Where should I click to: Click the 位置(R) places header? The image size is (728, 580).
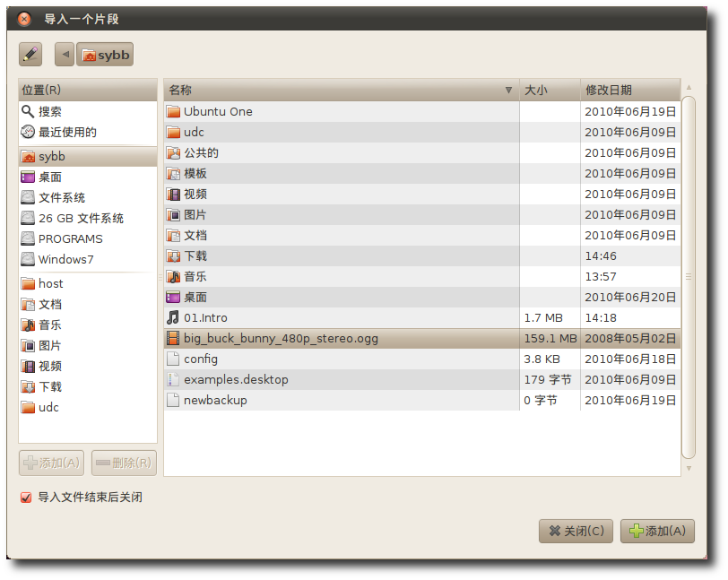coord(88,90)
